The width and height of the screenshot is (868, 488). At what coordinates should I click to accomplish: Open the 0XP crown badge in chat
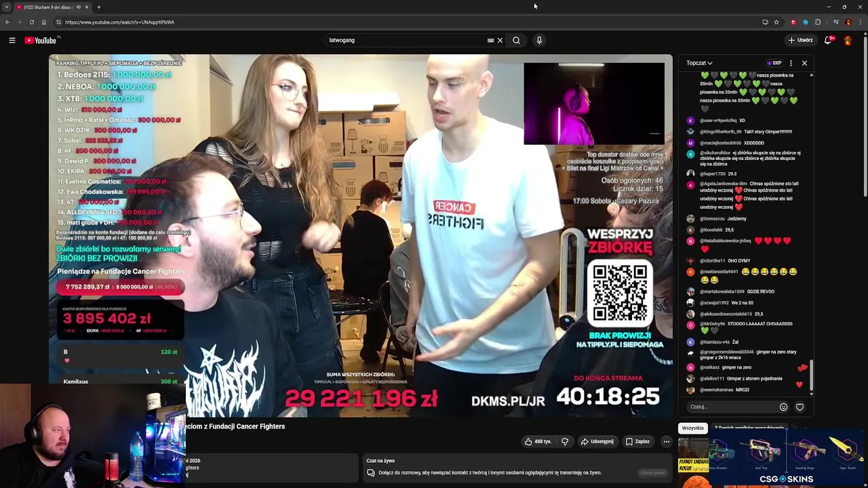(x=774, y=63)
